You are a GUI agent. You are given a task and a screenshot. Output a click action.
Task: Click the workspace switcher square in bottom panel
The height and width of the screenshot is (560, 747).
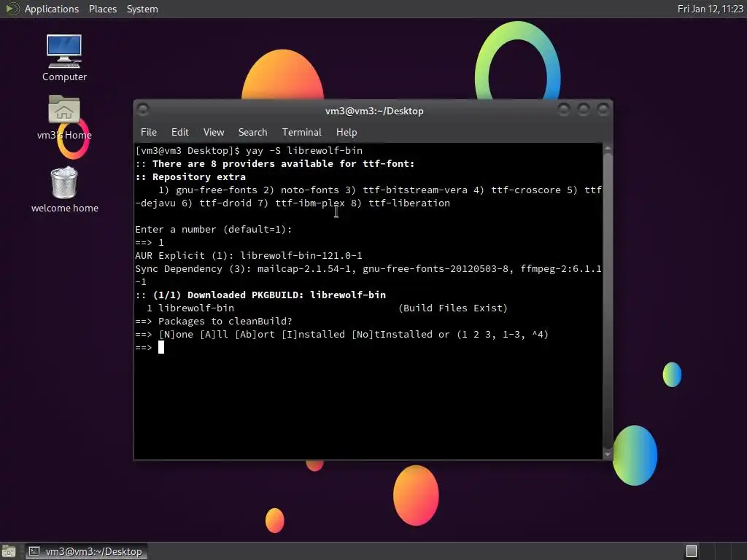(692, 551)
